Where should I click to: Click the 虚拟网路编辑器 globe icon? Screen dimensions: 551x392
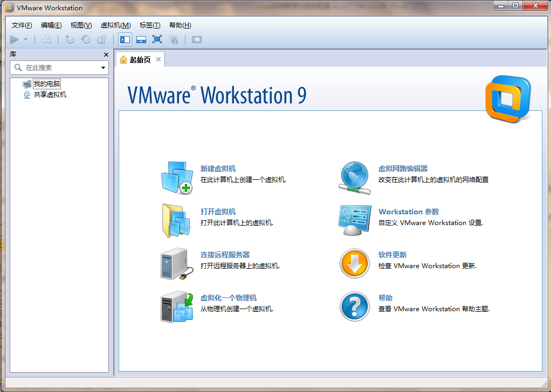click(355, 178)
